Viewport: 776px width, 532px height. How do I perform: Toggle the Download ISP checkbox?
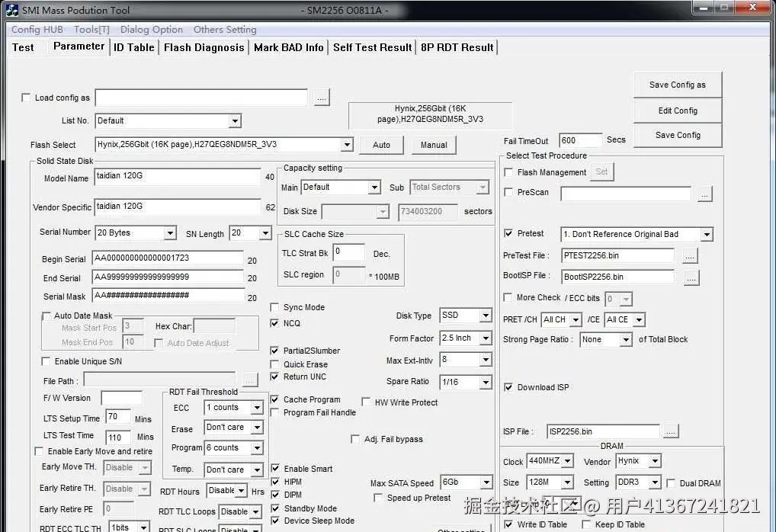coord(508,387)
